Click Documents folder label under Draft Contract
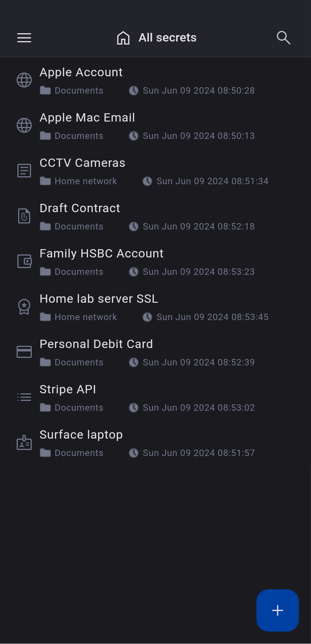311x644 pixels. 79,226
